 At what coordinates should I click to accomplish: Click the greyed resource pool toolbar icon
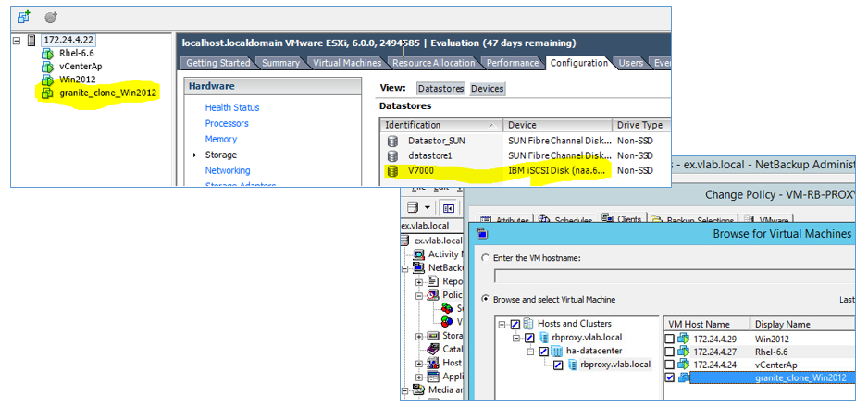[x=51, y=18]
